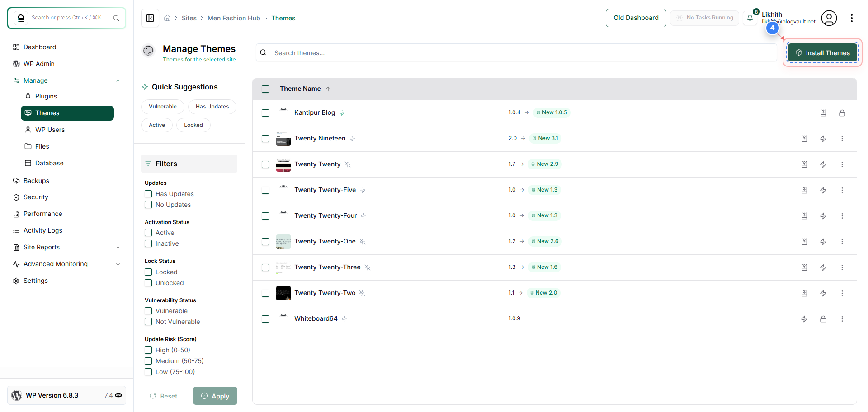Open the notifications bell icon
The height and width of the screenshot is (412, 868).
pos(750,18)
